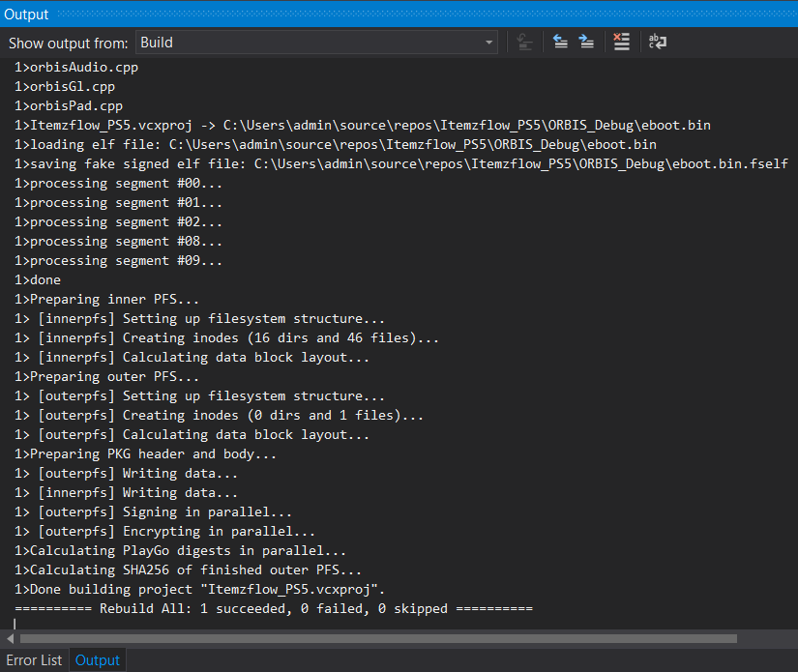Screen dimensions: 798x672
Task: Click the 'processing segment #02...' line
Action: click(x=119, y=221)
